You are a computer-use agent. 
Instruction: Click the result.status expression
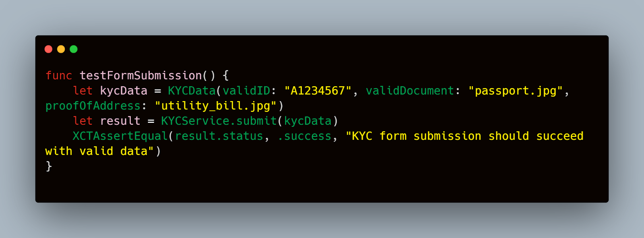coord(219,136)
